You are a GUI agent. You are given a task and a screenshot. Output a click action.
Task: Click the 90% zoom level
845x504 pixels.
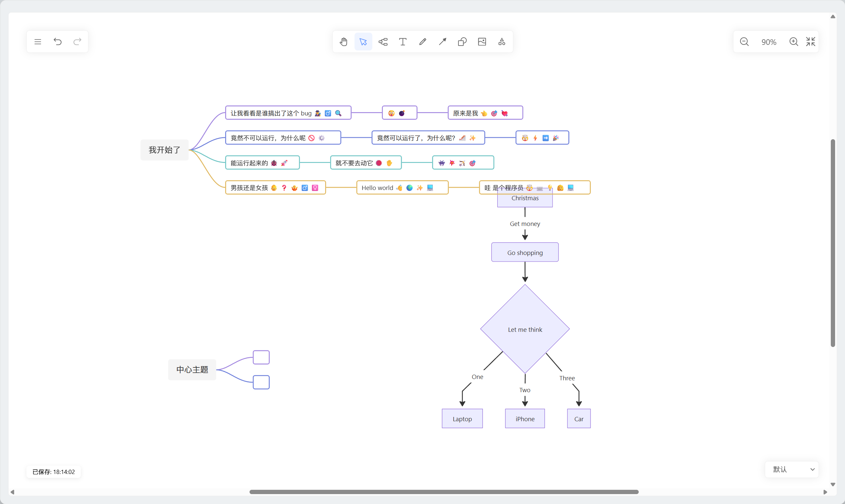click(x=768, y=42)
